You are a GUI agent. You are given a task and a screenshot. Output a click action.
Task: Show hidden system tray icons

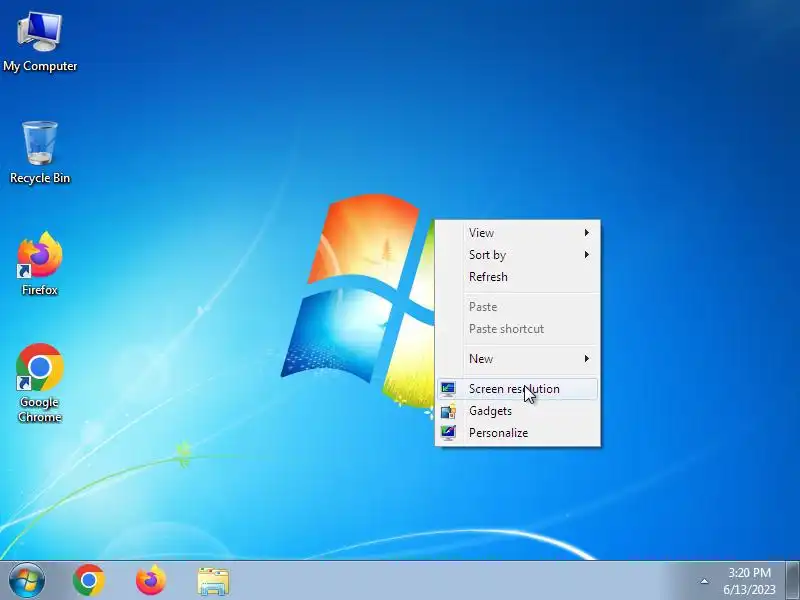704,581
